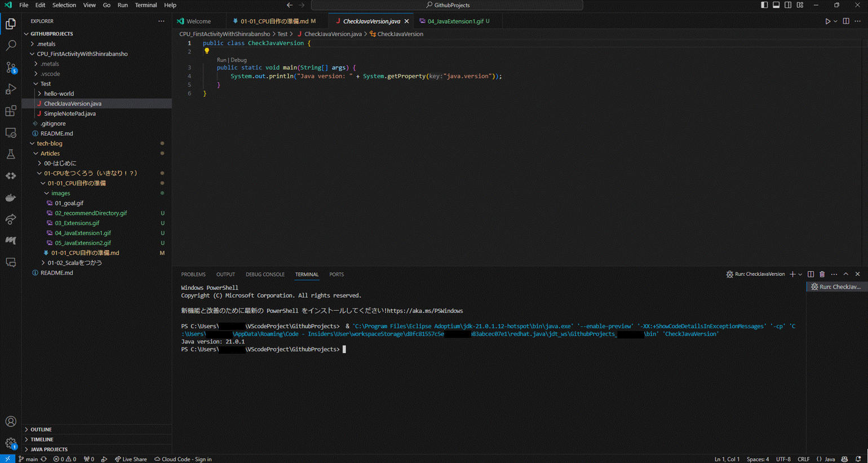
Task: Open the Terminal menu
Action: (145, 5)
